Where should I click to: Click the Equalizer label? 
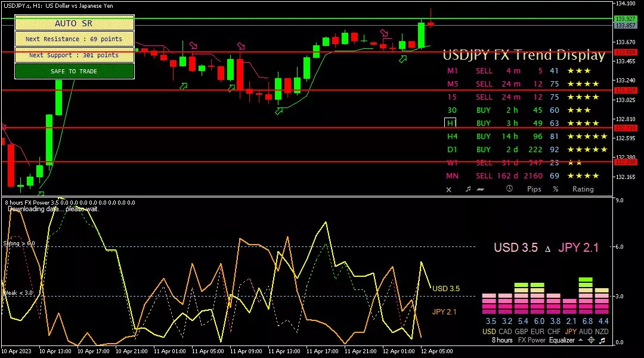tap(562, 340)
